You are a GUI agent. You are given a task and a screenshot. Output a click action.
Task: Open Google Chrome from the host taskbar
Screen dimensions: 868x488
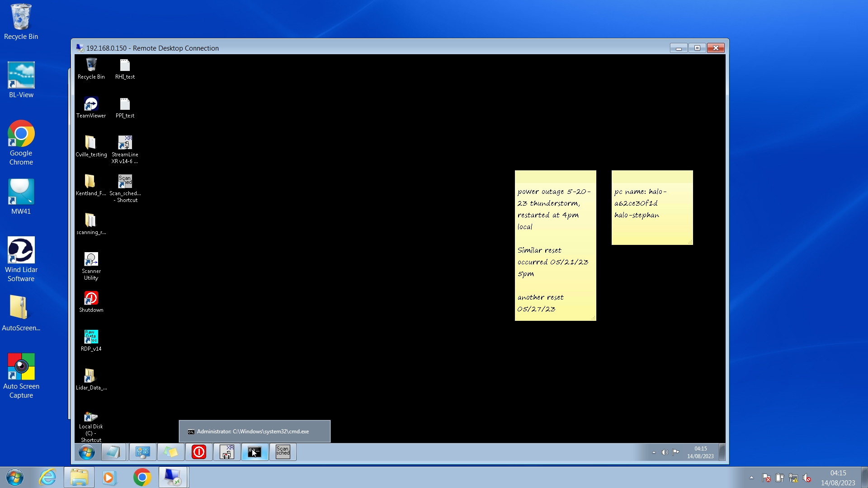point(142,478)
